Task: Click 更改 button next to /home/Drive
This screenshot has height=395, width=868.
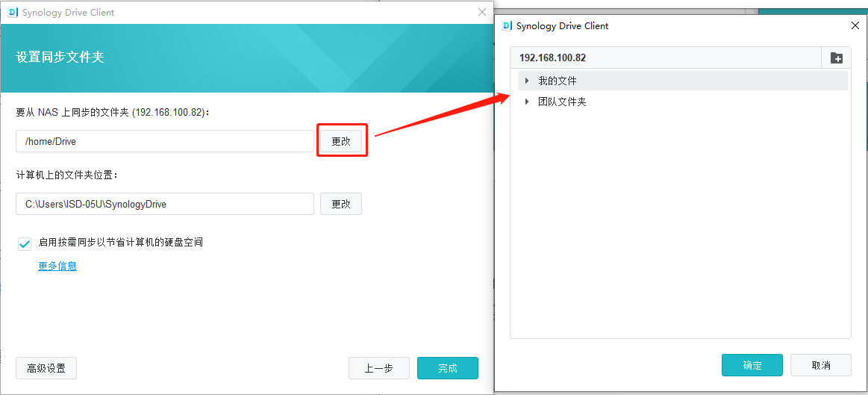Action: (x=341, y=141)
